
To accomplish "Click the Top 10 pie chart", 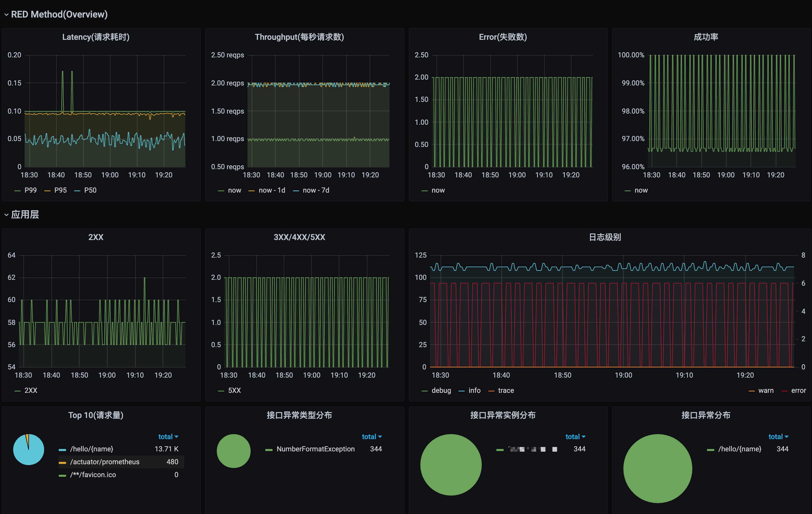I will 29,450.
